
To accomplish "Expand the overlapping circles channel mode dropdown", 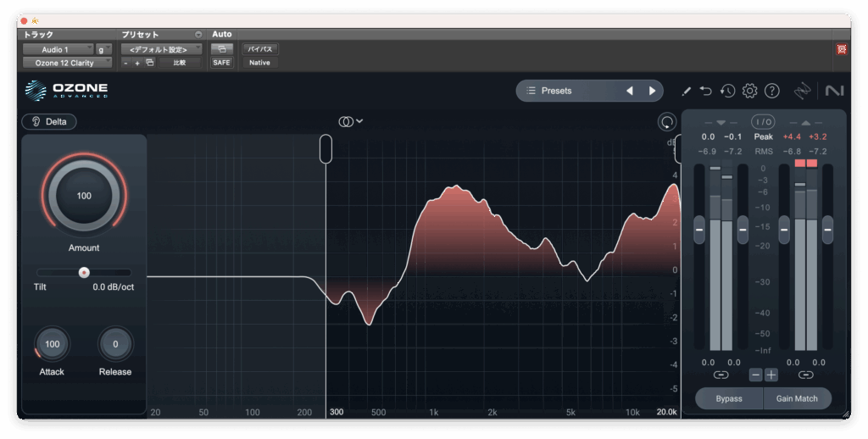I will 350,121.
